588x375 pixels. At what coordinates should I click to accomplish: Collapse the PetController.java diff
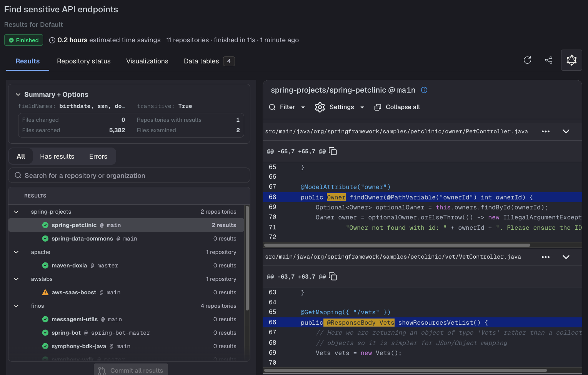pos(566,131)
